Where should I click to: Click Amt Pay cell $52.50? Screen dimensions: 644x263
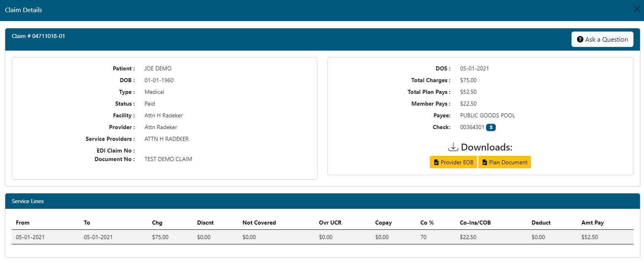(x=590, y=237)
